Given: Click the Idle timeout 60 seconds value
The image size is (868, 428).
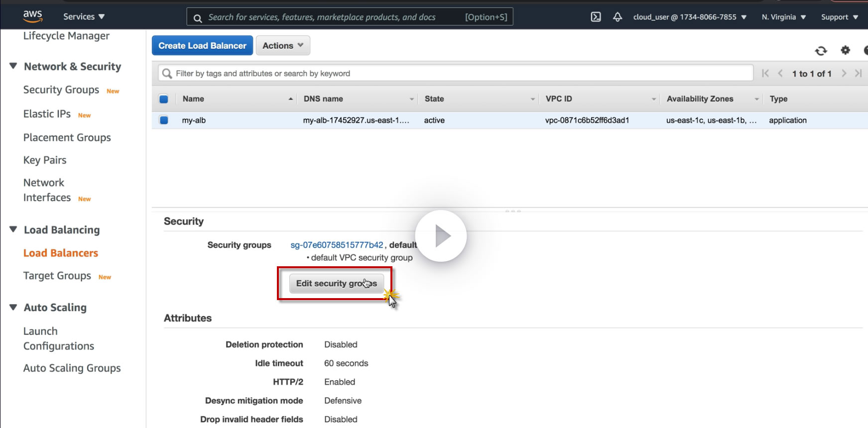Looking at the screenshot, I should 346,363.
